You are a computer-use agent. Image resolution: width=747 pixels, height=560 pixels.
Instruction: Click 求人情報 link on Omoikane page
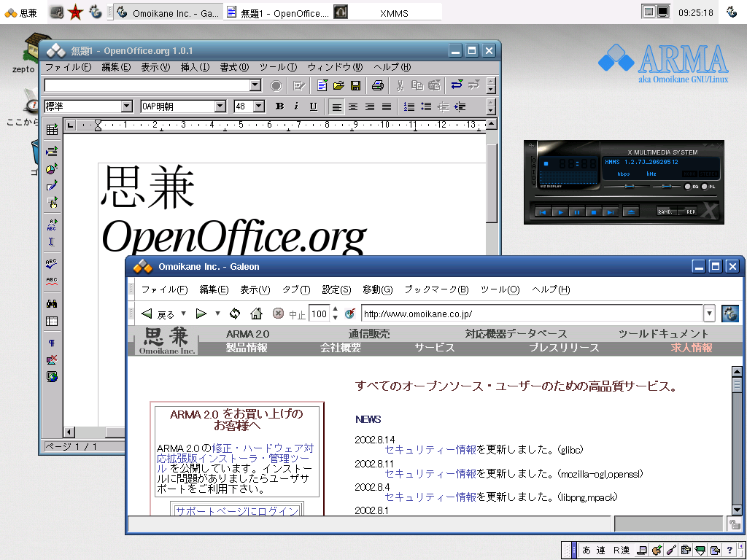click(692, 348)
